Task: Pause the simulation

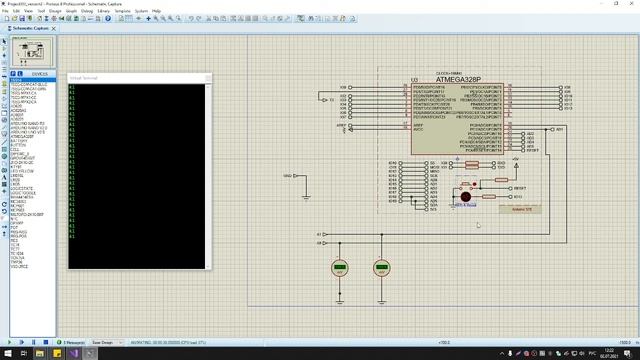Action: (x=33, y=342)
